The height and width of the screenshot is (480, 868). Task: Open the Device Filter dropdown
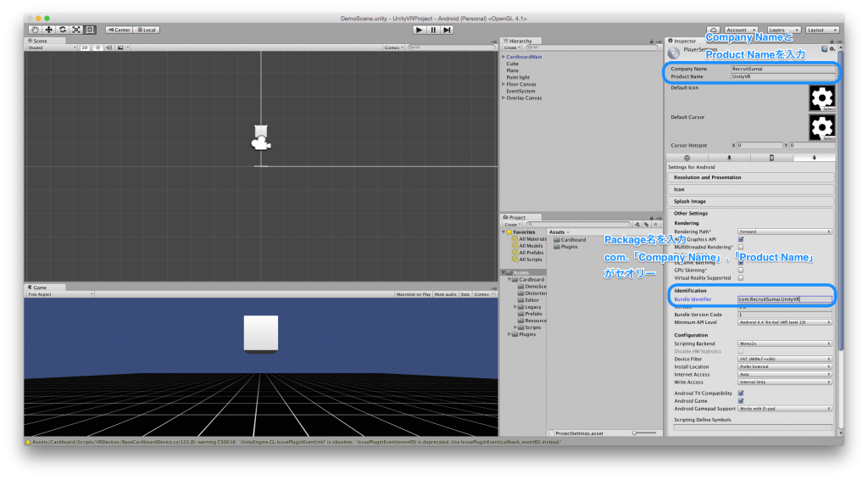(x=784, y=360)
